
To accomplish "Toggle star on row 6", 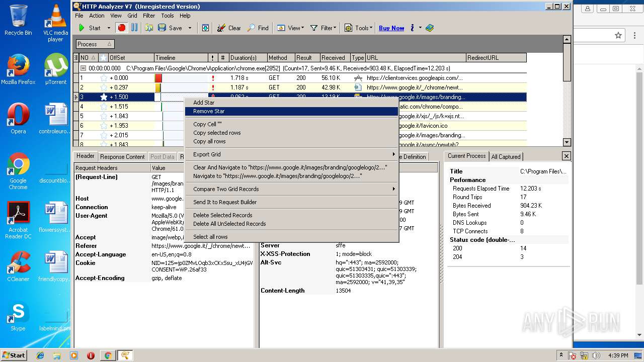I will [x=104, y=126].
